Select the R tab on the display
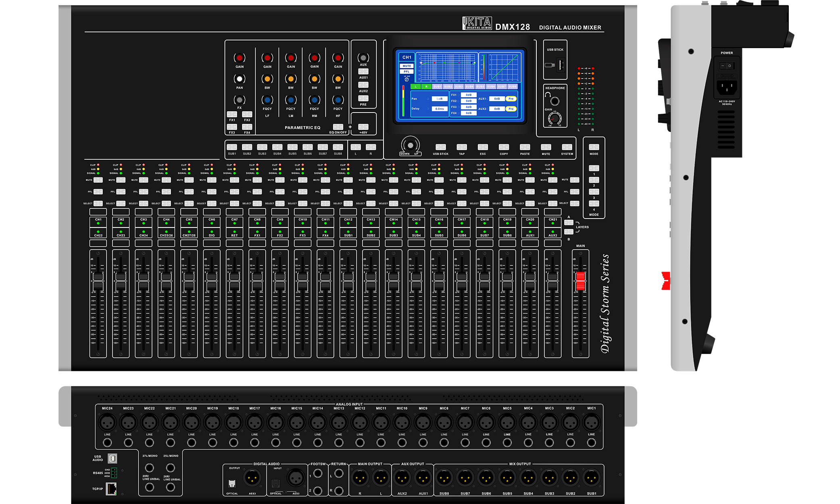Viewport: 840px width, 504px height. point(426,86)
